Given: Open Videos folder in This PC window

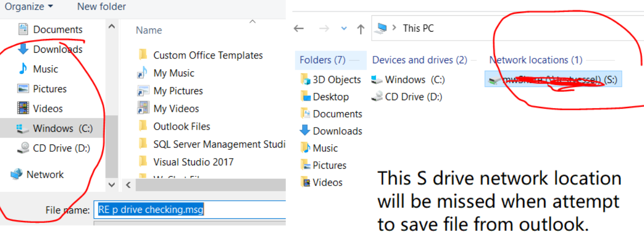Looking at the screenshot, I should (x=321, y=182).
